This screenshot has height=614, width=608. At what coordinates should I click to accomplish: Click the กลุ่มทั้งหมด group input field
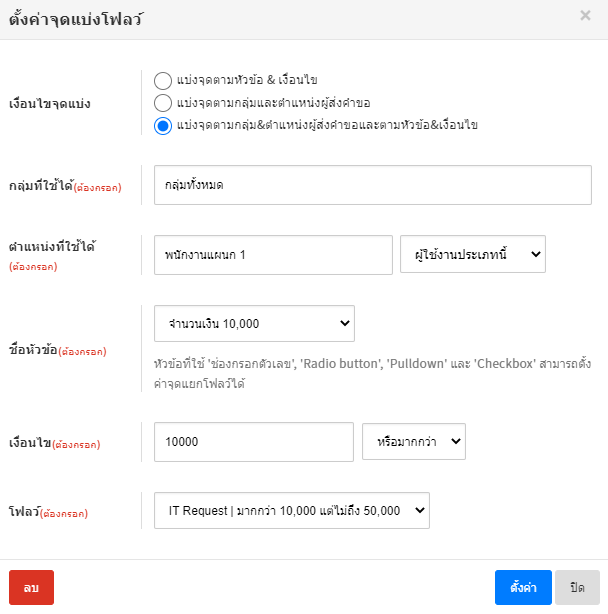tap(373, 185)
